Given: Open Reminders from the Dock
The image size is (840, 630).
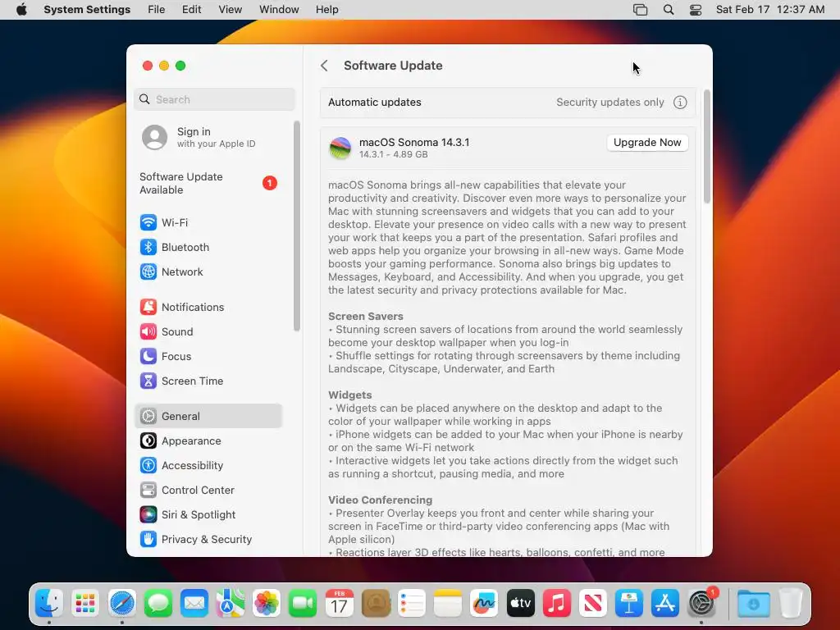Looking at the screenshot, I should pyautogui.click(x=412, y=604).
